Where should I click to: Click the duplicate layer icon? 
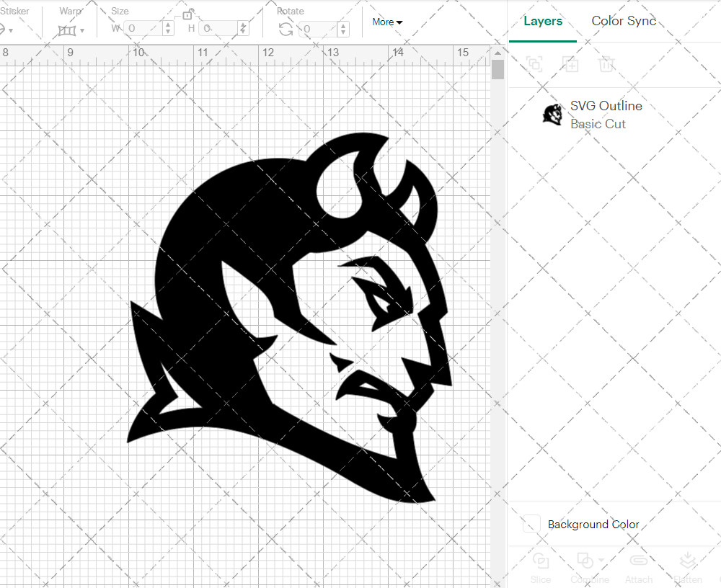(570, 64)
